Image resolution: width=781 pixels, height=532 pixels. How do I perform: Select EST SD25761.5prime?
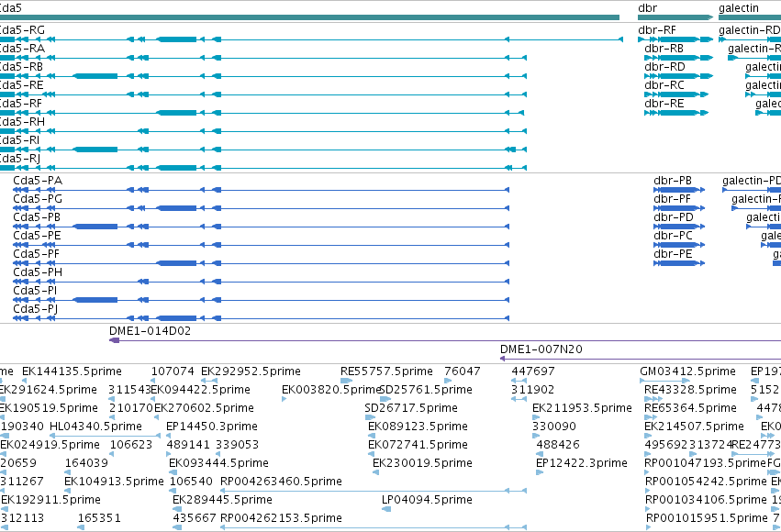pyautogui.click(x=426, y=390)
